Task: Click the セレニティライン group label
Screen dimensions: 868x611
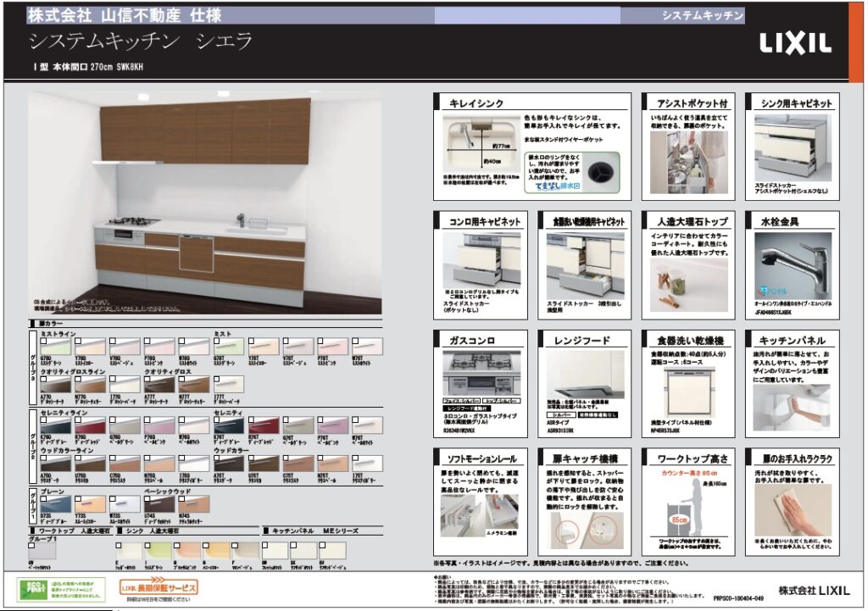Action: (64, 413)
